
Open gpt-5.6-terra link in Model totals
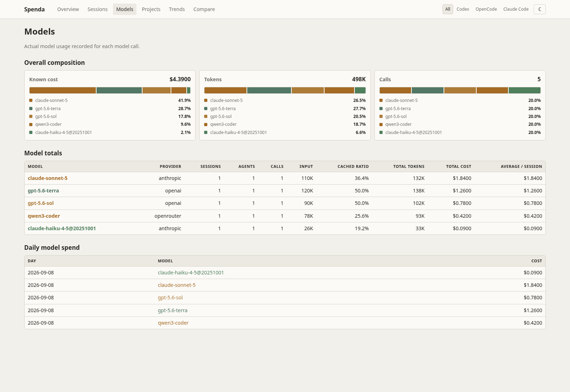coord(43,191)
